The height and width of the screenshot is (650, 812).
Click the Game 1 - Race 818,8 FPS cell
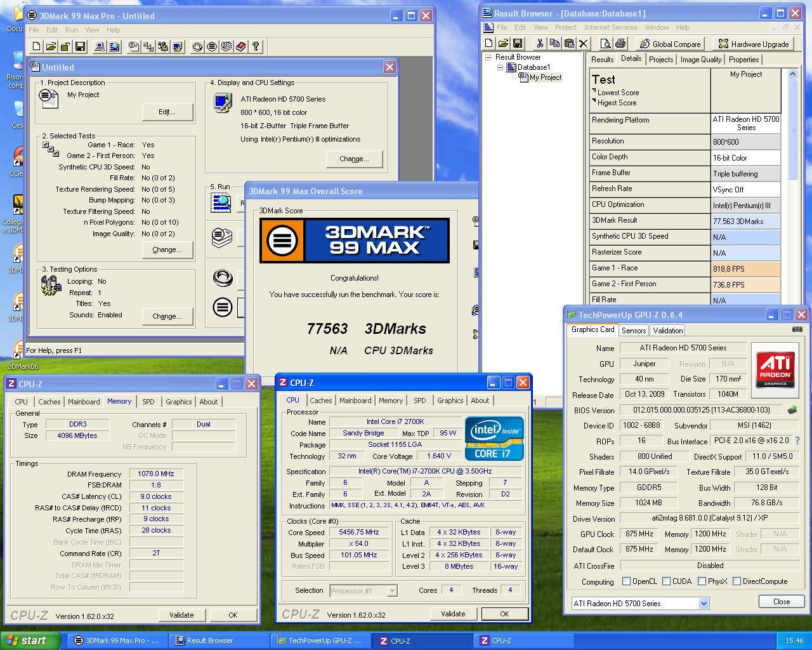pyautogui.click(x=745, y=269)
